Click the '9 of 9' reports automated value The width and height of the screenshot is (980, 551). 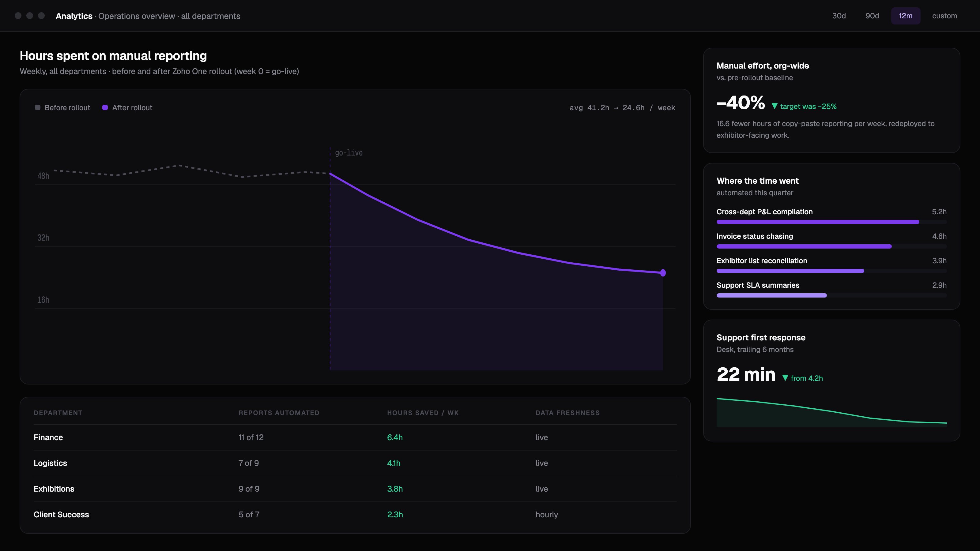(249, 489)
